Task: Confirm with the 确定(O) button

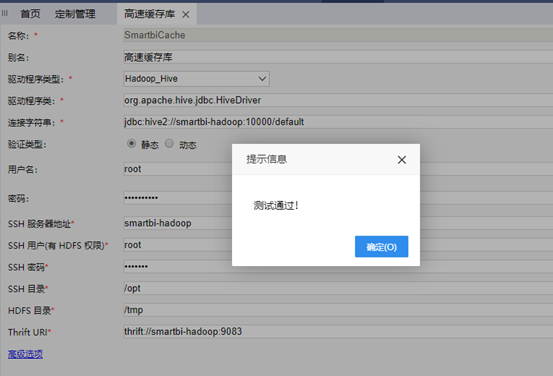Action: pos(381,247)
